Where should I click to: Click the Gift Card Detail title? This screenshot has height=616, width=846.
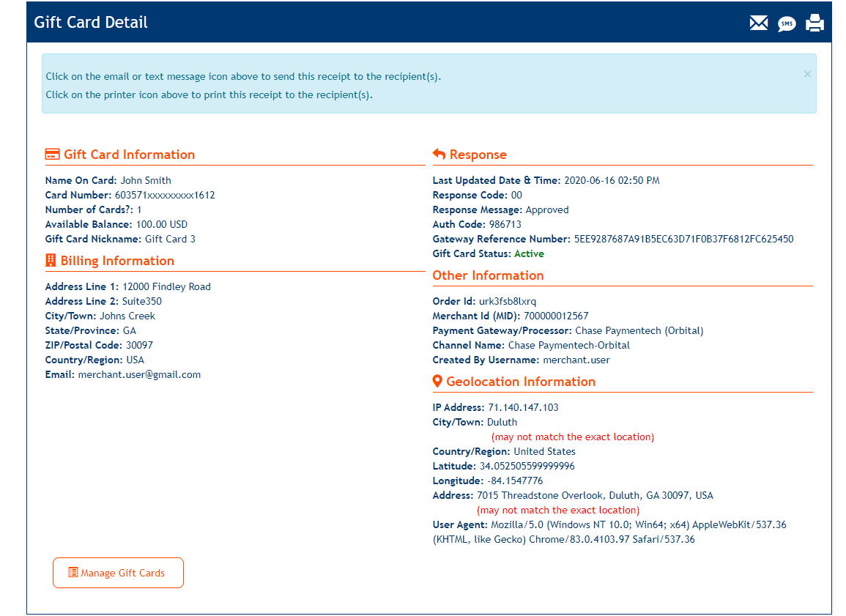pos(91,23)
